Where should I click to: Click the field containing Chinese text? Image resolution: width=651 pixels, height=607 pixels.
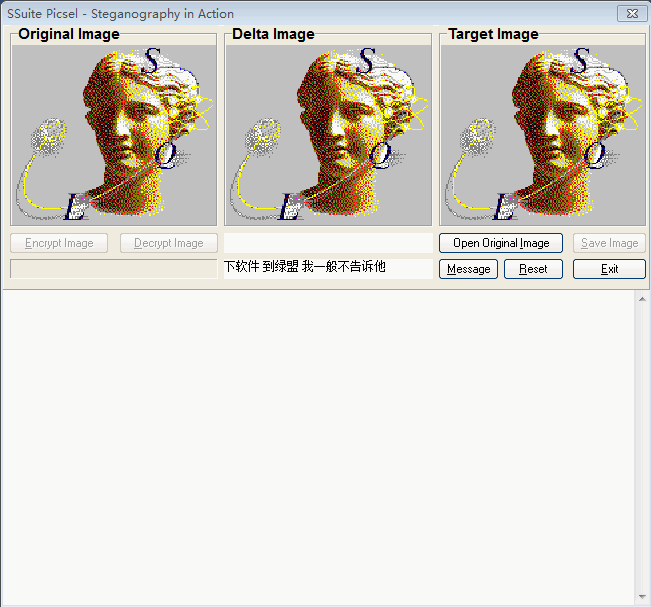pos(328,268)
